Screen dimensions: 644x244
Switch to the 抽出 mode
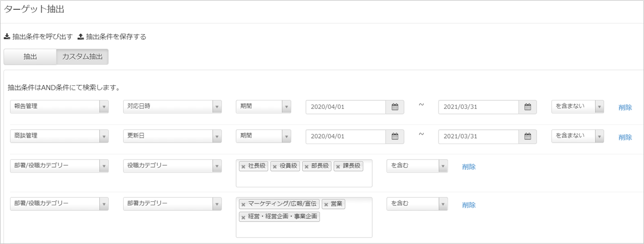click(x=30, y=57)
